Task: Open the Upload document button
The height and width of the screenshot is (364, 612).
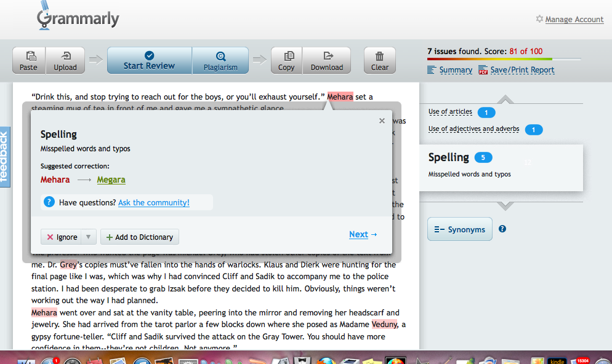Action: tap(65, 60)
